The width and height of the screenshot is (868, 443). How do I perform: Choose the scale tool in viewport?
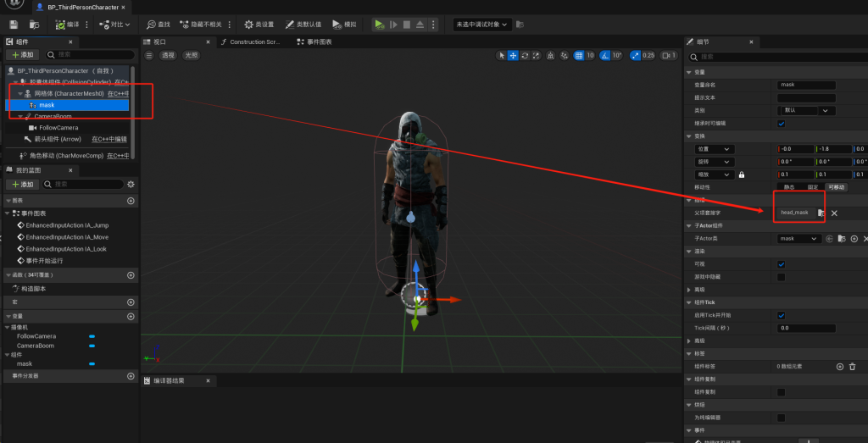[x=536, y=55]
